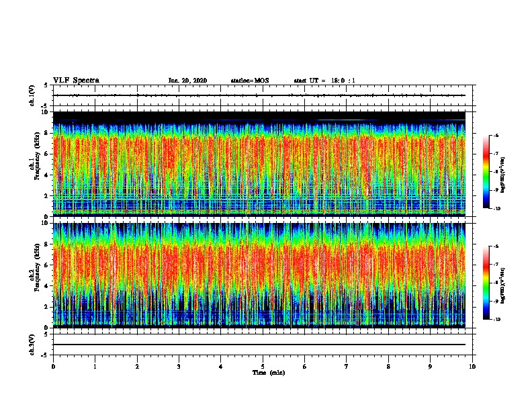Click the ch.1 voltage waveform trace
This screenshot has width=532, height=411.
point(259,95)
